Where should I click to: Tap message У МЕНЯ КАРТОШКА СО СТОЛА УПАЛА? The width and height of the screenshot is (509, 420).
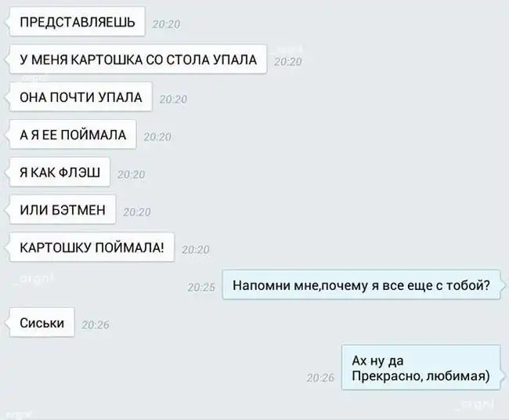click(x=138, y=60)
